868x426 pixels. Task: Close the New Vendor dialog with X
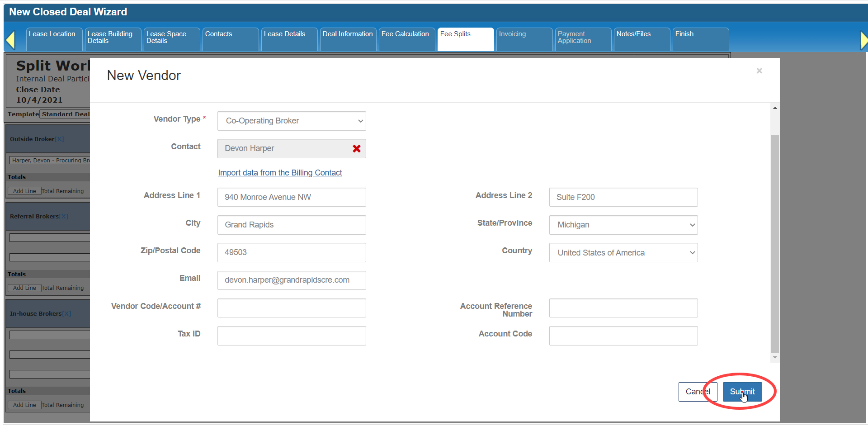click(759, 71)
